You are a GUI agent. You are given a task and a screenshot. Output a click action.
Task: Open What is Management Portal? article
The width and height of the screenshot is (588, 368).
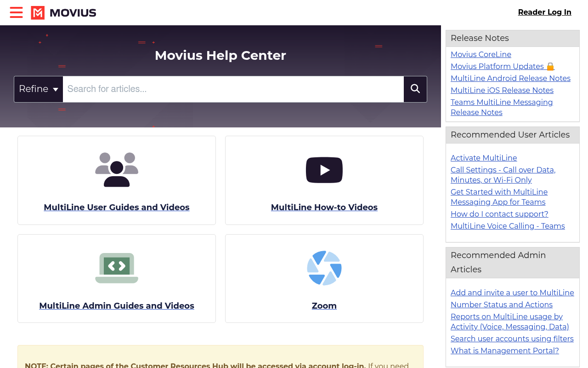[x=505, y=351]
